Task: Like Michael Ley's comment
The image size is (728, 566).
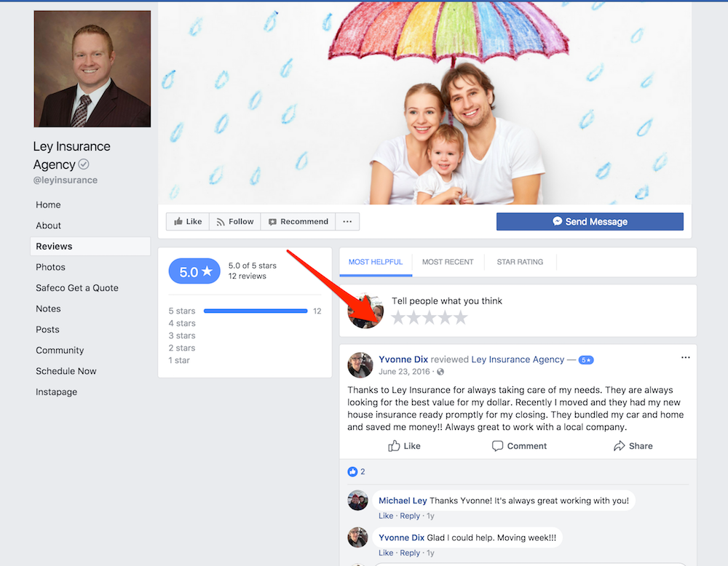Action: point(386,516)
